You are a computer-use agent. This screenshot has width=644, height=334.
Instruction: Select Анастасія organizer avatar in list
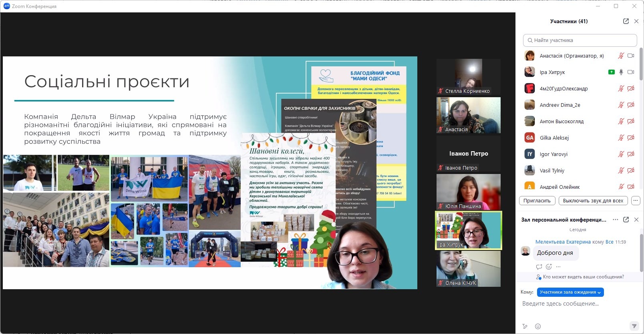529,56
